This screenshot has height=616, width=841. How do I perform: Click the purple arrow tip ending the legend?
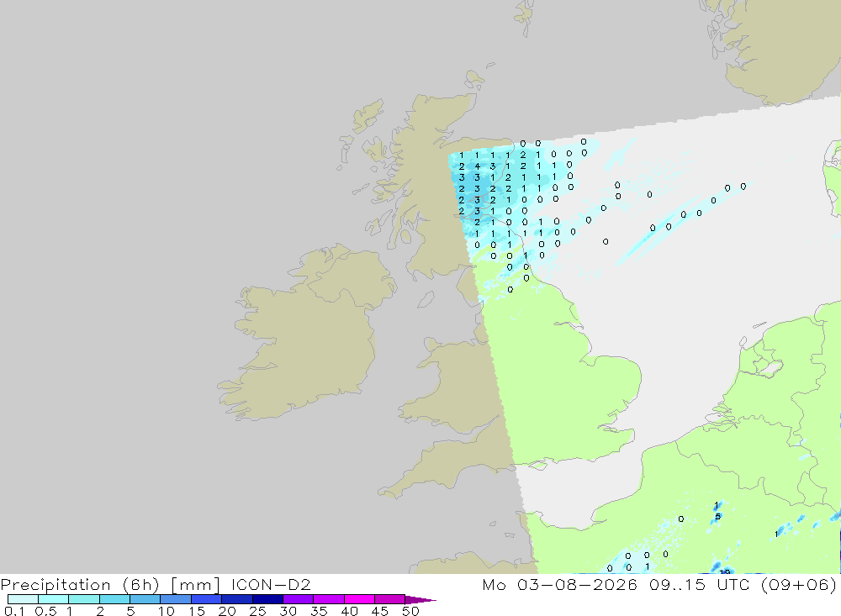420,599
